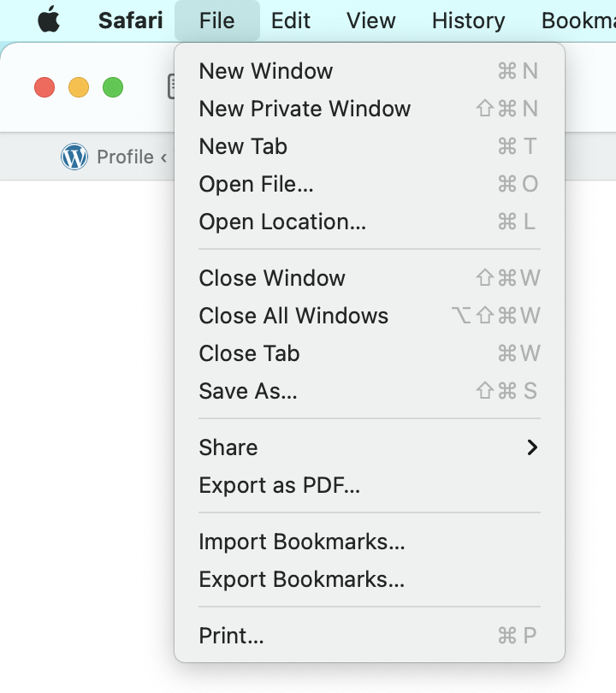This screenshot has height=693, width=616.
Task: Expand the Share submenu
Action: tap(370, 447)
